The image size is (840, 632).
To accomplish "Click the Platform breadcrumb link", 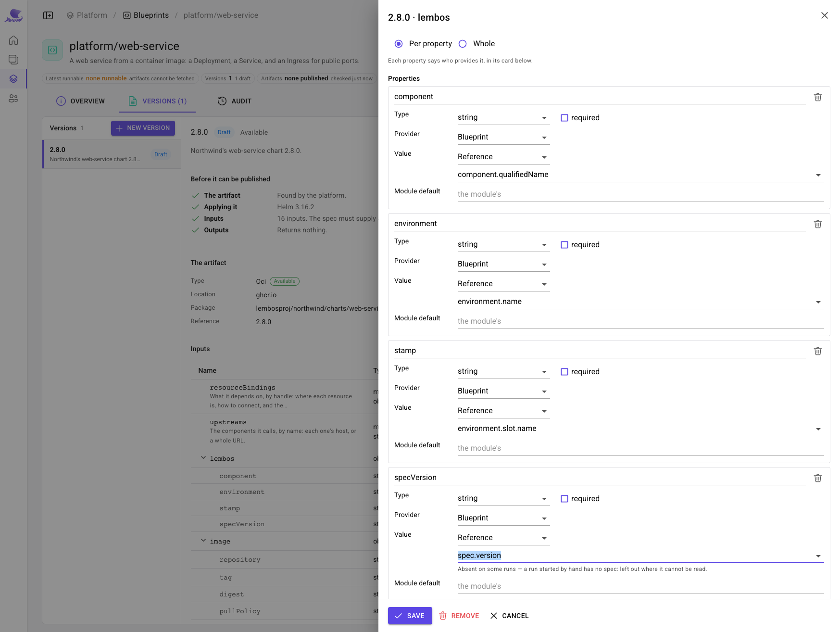I will click(87, 15).
